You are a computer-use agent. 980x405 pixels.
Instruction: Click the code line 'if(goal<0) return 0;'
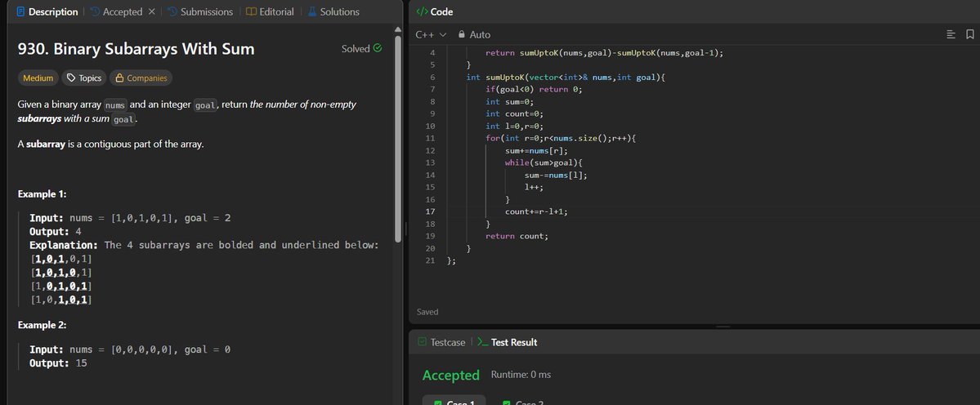pyautogui.click(x=534, y=89)
